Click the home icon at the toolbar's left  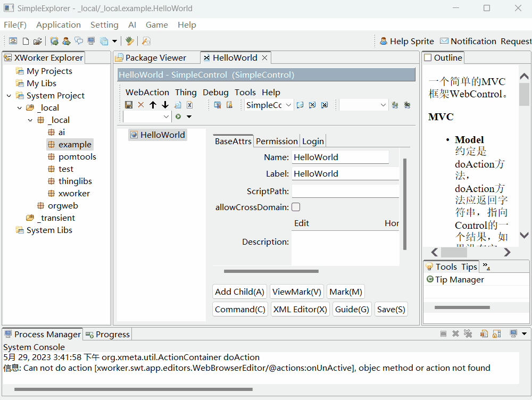coord(13,40)
